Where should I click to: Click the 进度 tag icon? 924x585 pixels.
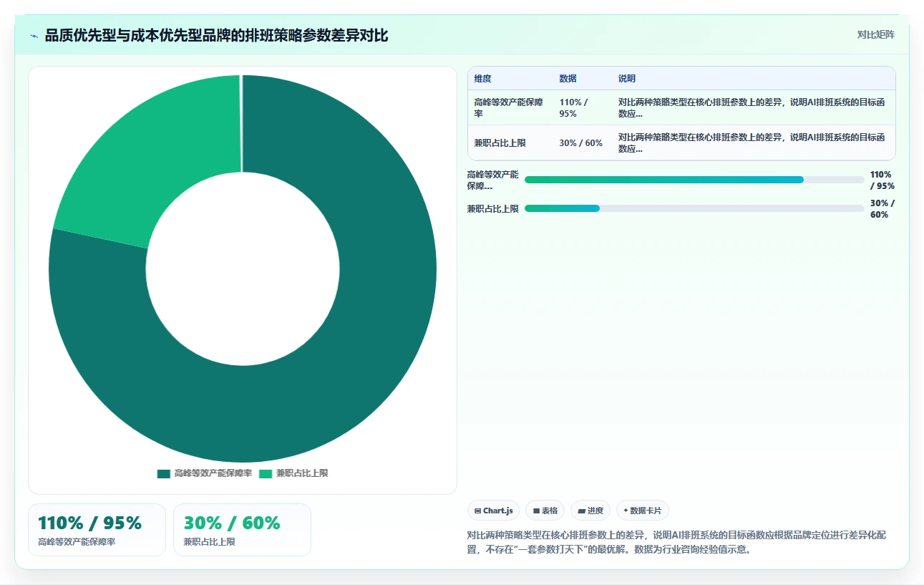(x=581, y=511)
